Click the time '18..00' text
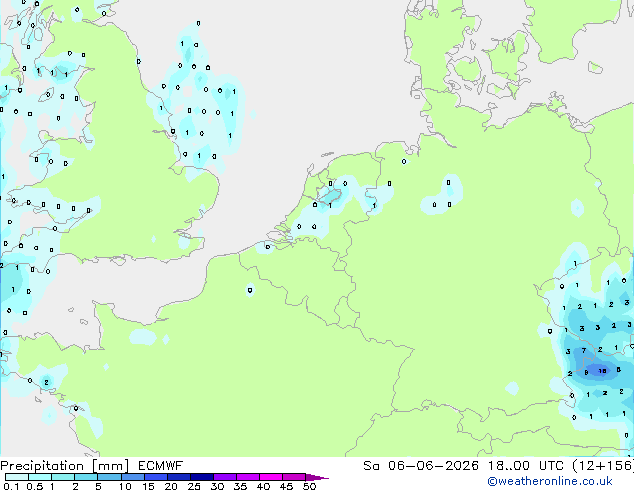634x490 pixels. 508,466
